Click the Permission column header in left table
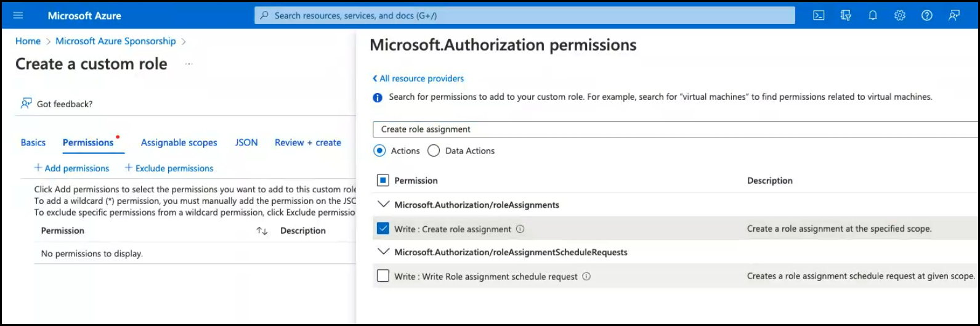 point(63,231)
